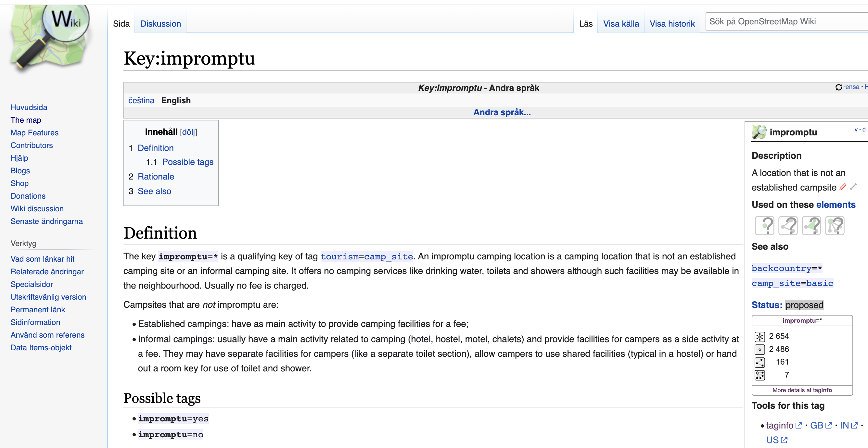Click the impromptu infobox magnifier icon
This screenshot has width=868, height=448.
point(759,132)
